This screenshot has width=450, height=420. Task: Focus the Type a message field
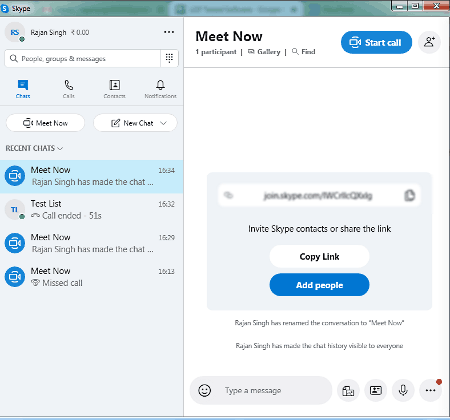261,390
